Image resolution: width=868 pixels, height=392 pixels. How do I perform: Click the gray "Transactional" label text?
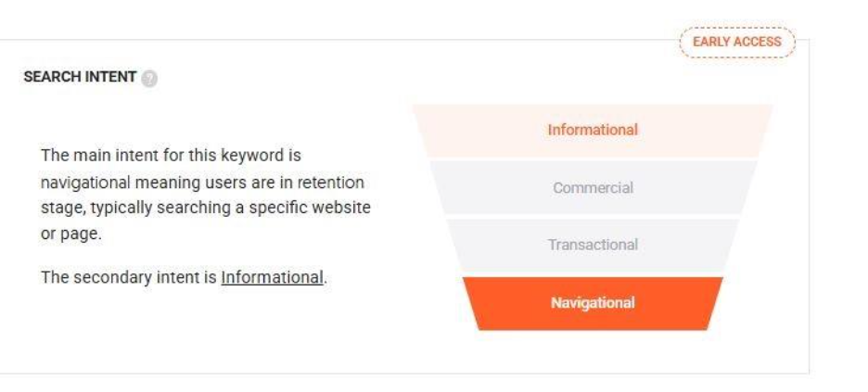click(x=593, y=245)
